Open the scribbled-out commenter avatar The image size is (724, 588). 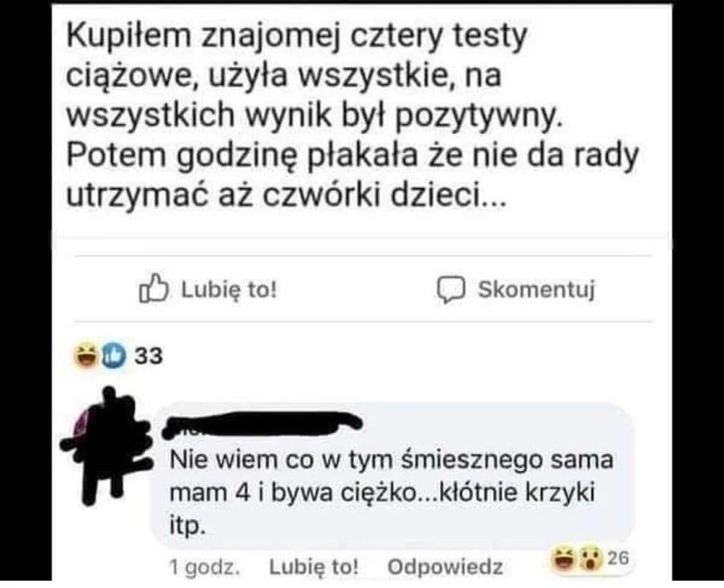tap(107, 445)
